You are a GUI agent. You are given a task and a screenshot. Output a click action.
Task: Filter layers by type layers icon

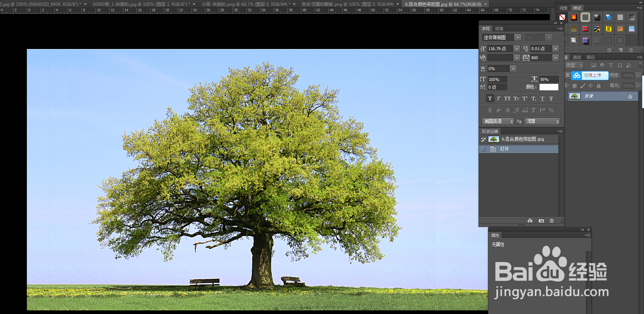tap(611, 65)
